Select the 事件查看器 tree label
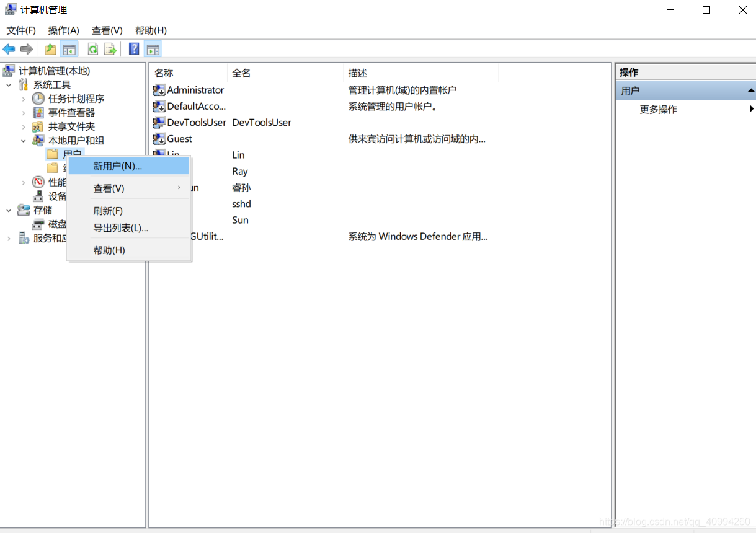This screenshot has width=756, height=533. pos(72,113)
